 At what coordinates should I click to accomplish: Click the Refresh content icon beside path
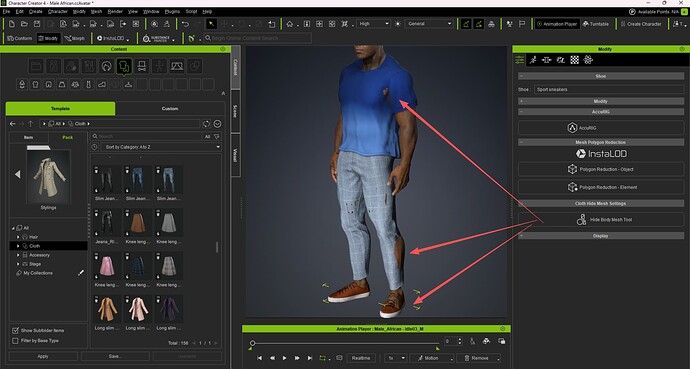point(206,124)
